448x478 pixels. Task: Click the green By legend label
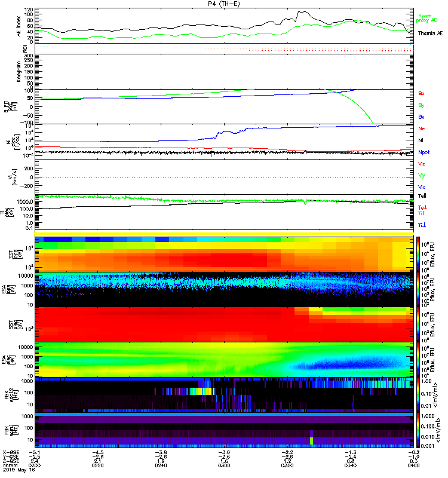(x=421, y=105)
